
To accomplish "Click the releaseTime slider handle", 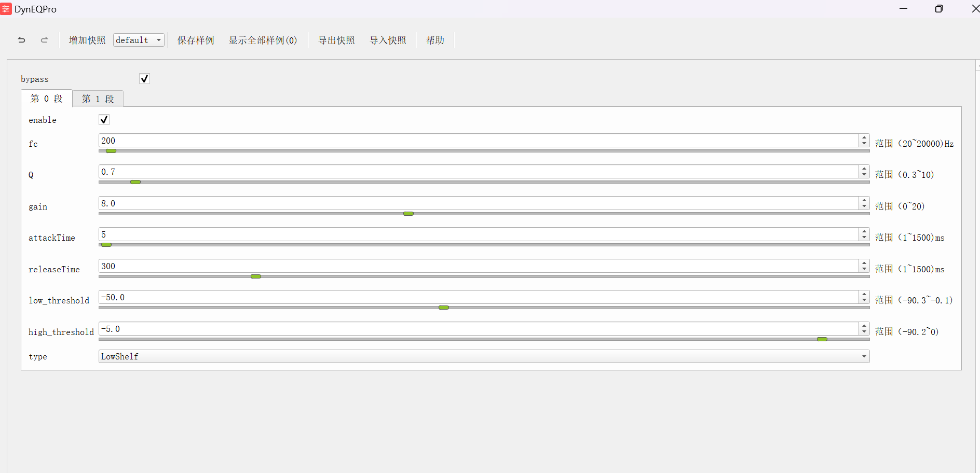I will click(x=256, y=276).
